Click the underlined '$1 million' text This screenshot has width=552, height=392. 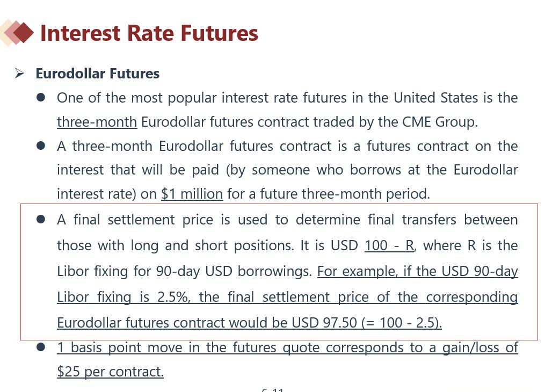point(192,194)
